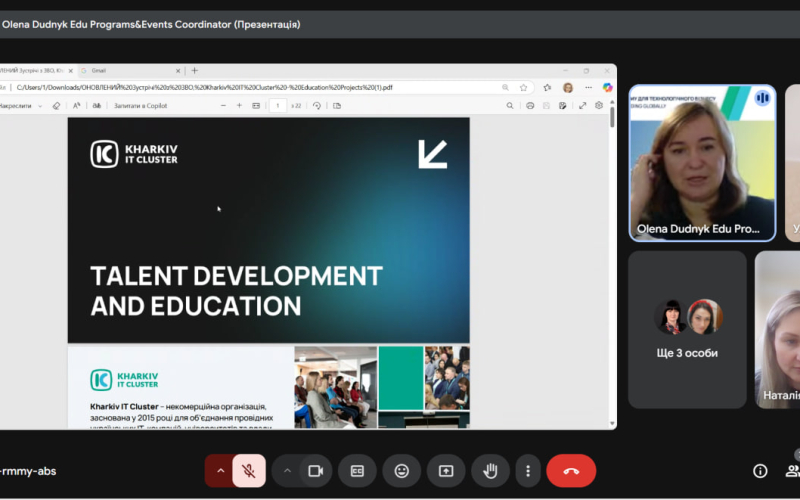Activate PDF read aloud

point(77,106)
